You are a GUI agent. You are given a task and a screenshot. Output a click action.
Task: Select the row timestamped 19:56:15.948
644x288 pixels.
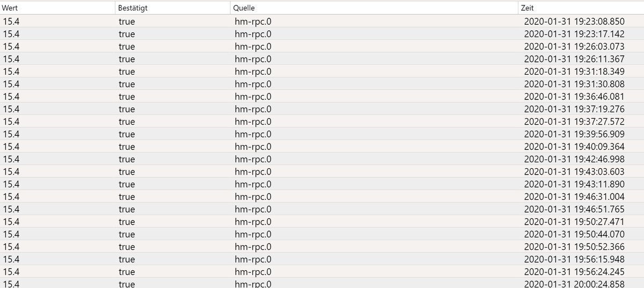tap(322, 259)
